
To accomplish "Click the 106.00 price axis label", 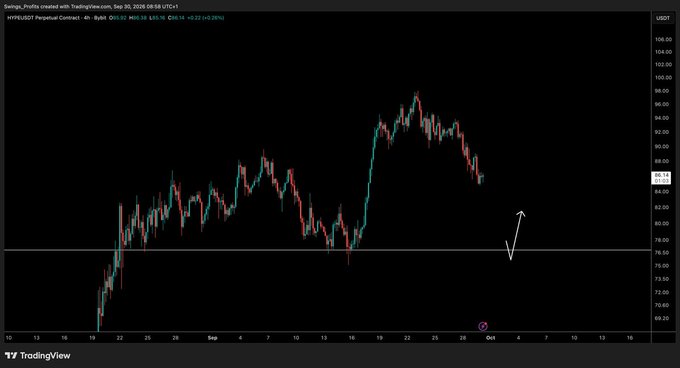I will [663, 39].
